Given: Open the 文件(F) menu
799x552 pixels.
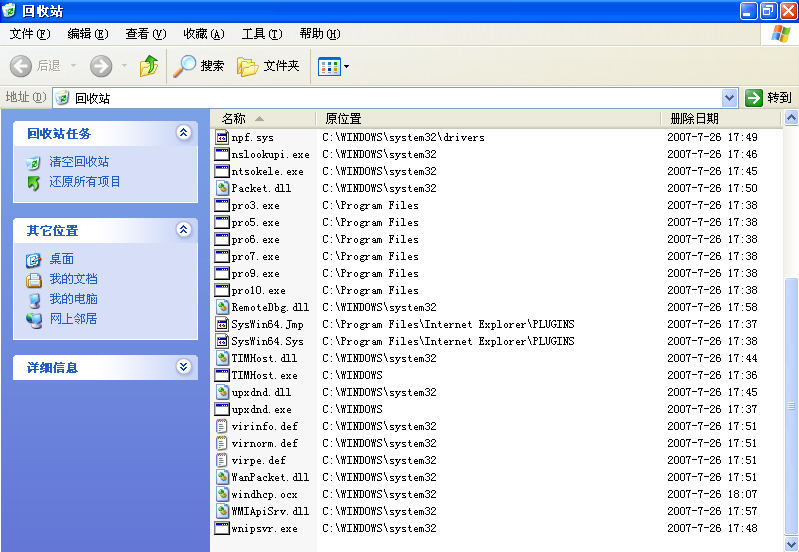Looking at the screenshot, I should [x=30, y=34].
